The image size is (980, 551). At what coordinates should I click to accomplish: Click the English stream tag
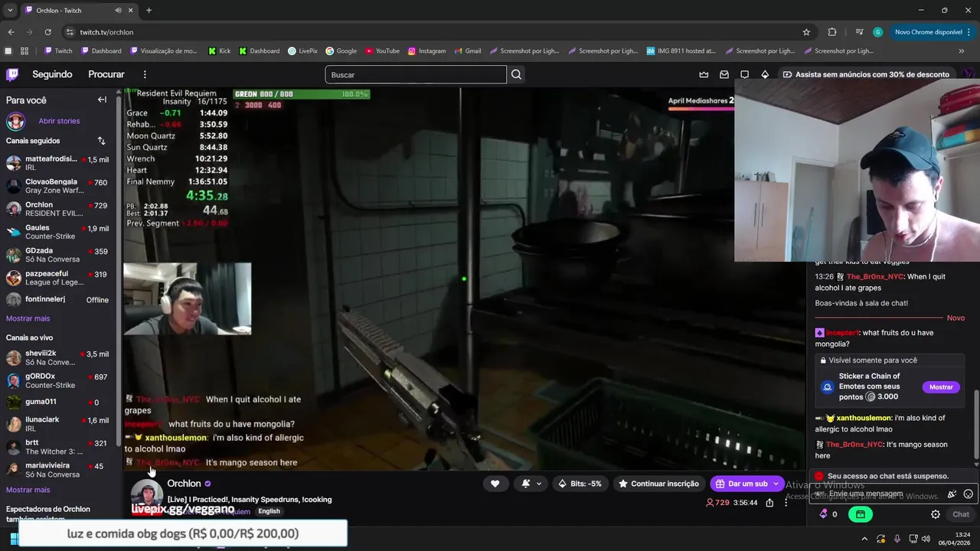(x=269, y=511)
